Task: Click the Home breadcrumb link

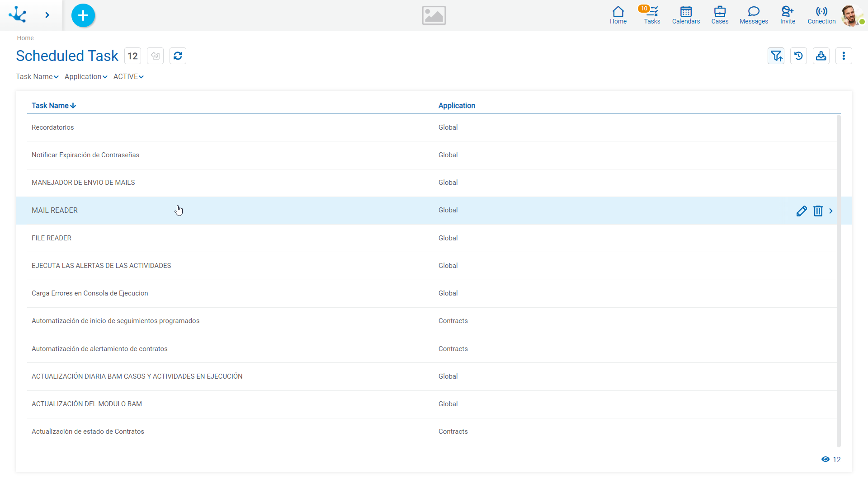Action: pyautogui.click(x=25, y=38)
